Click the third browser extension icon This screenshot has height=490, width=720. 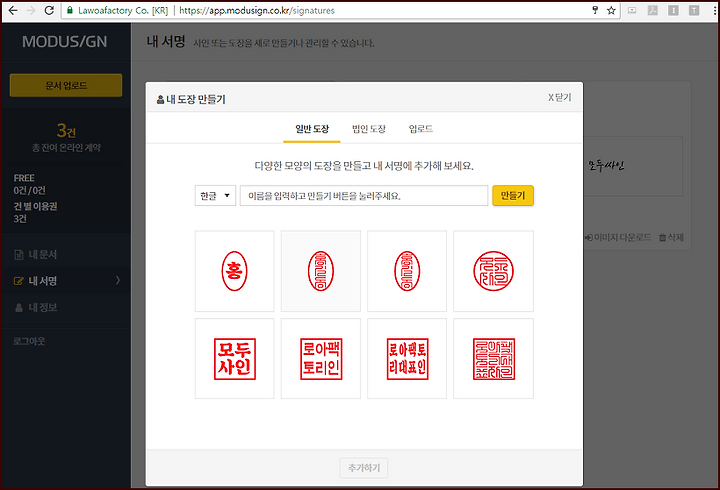pos(673,10)
